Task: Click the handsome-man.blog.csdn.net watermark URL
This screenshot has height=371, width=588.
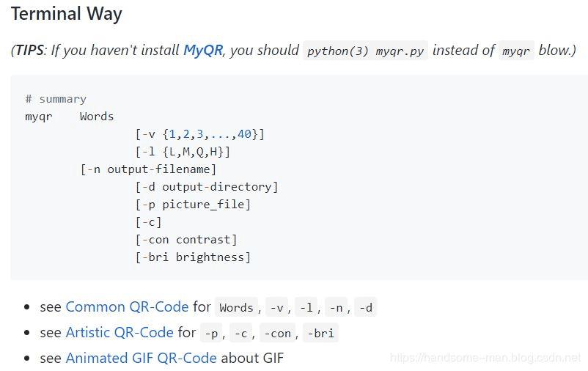Action: pos(485,358)
